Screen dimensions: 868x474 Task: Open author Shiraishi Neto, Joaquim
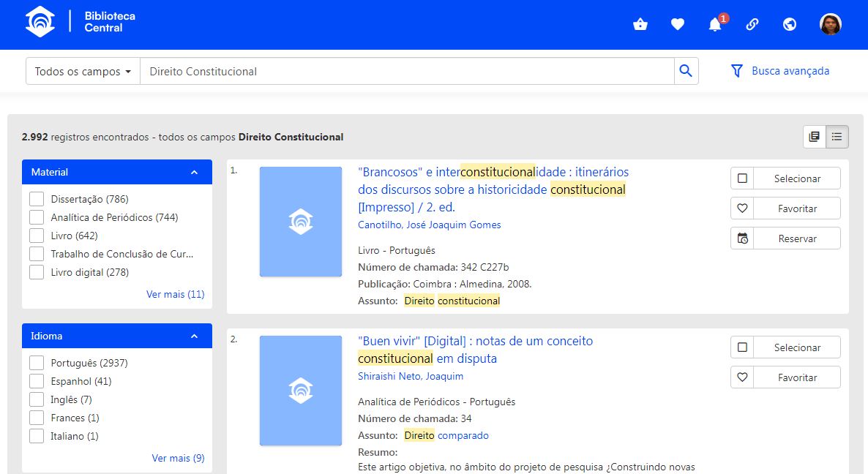(410, 376)
